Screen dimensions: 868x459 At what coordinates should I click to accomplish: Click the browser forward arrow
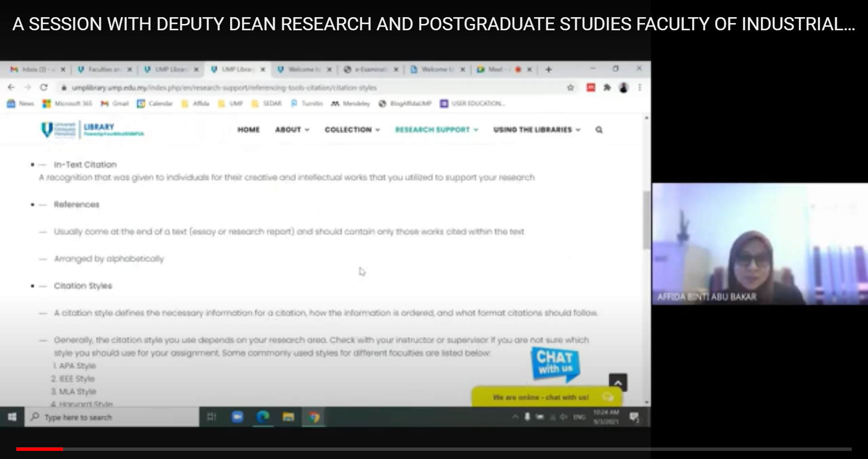point(28,87)
